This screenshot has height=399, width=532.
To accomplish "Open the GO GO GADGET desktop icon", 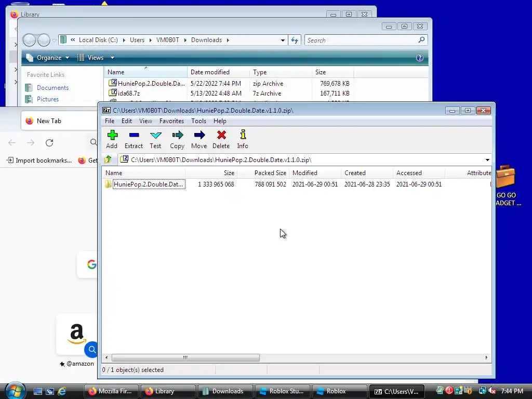I will pos(507,186).
